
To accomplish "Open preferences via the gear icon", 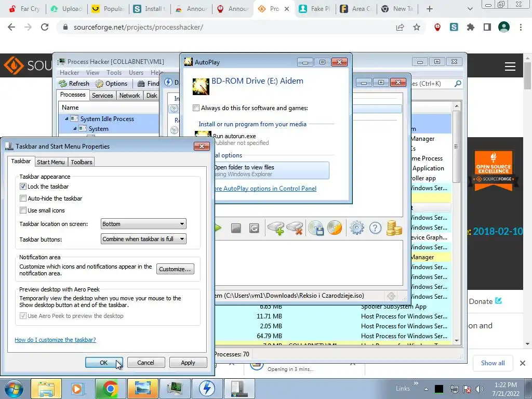I will click(x=356, y=228).
